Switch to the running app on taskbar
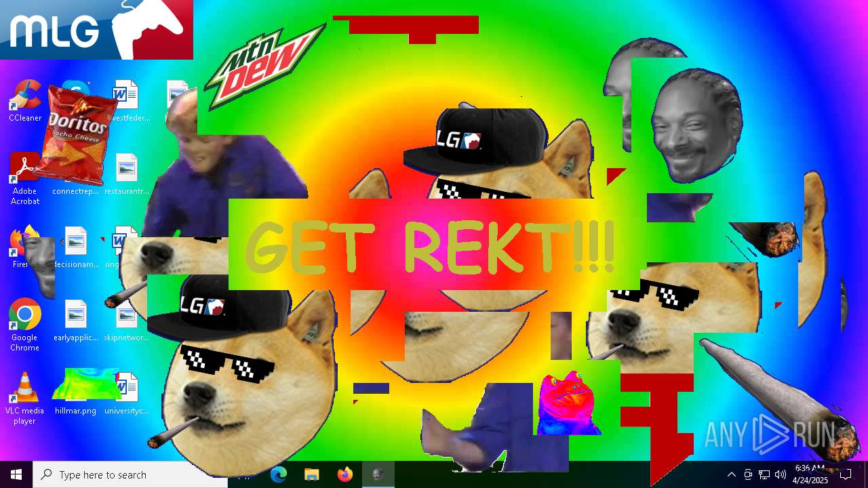Screen dimensions: 868x488 click(x=378, y=474)
